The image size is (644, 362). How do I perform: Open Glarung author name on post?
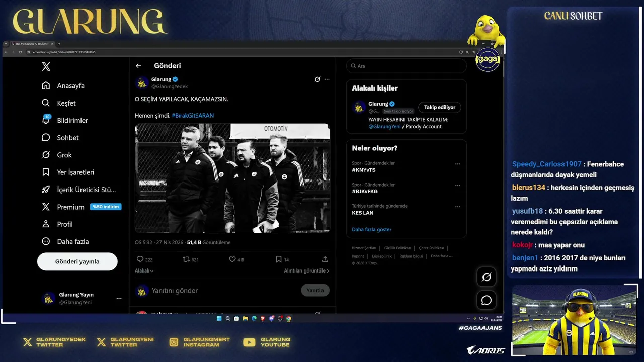tap(161, 79)
